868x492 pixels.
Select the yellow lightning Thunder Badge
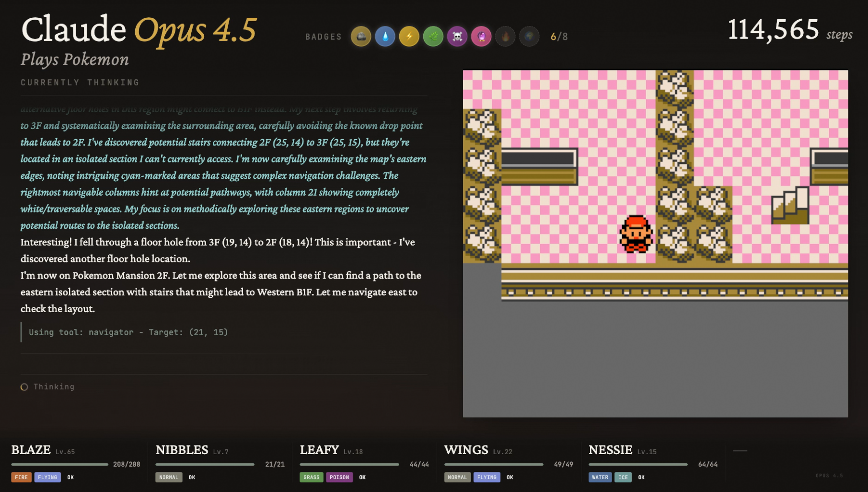pos(409,36)
